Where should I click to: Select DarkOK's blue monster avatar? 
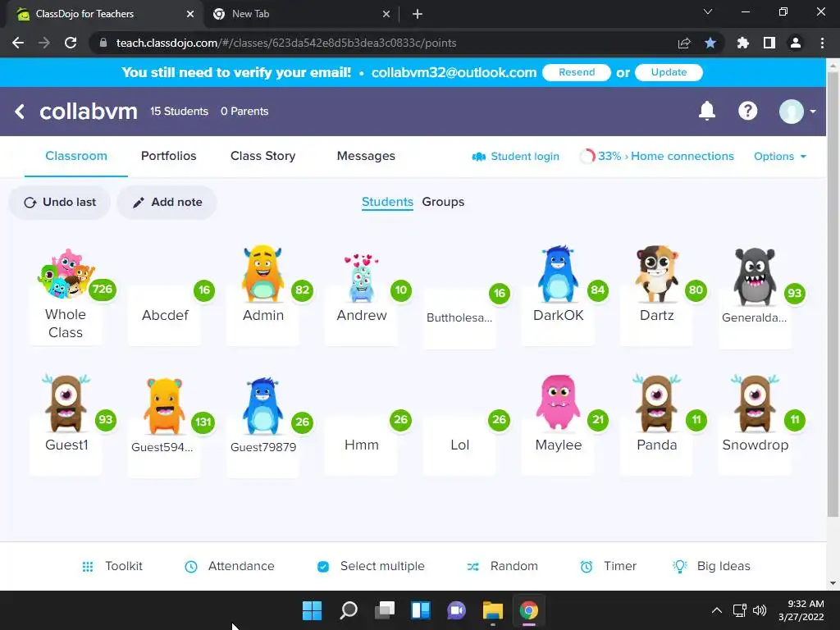pyautogui.click(x=558, y=274)
